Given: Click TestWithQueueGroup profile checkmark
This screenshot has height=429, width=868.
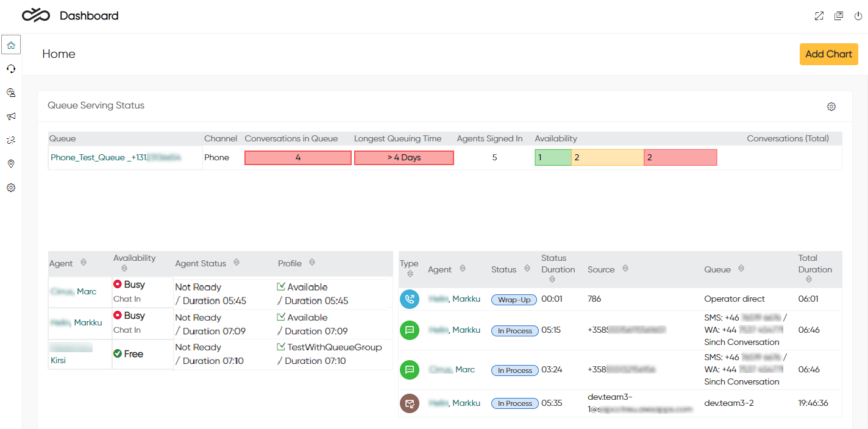Looking at the screenshot, I should pyautogui.click(x=281, y=347).
